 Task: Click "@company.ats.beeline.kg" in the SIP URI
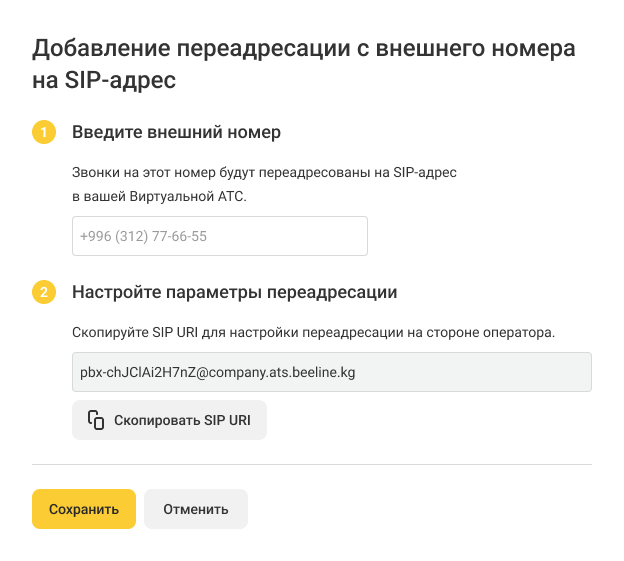click(280, 371)
